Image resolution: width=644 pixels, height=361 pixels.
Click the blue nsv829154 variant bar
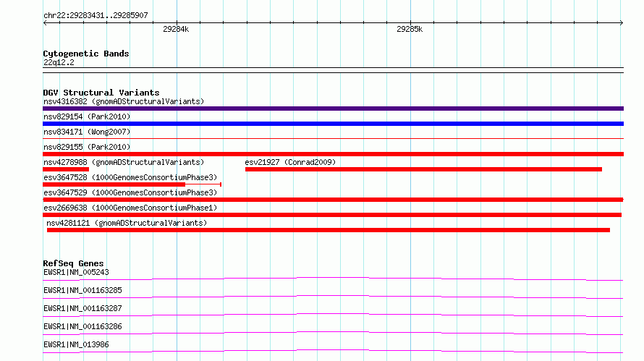coord(333,124)
